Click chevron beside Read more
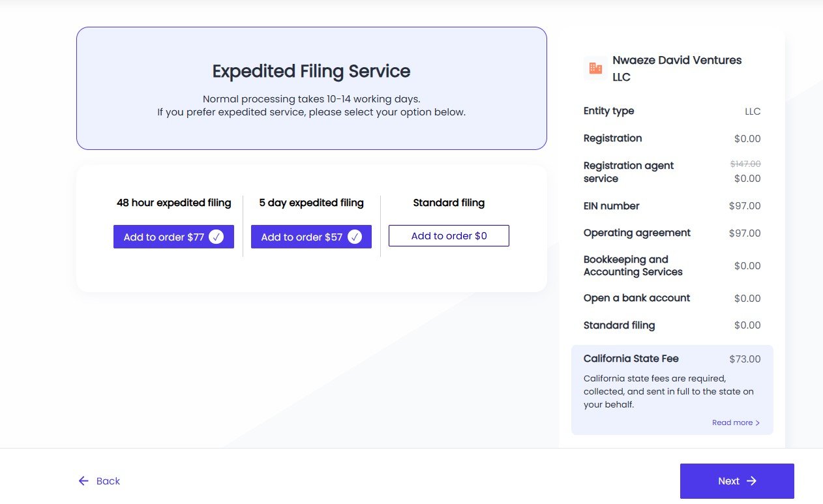Screen dimensions: 823x504 coord(757,423)
